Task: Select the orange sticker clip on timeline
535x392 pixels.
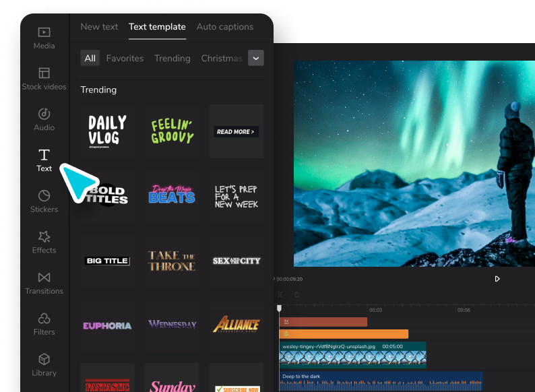Action: point(344,334)
